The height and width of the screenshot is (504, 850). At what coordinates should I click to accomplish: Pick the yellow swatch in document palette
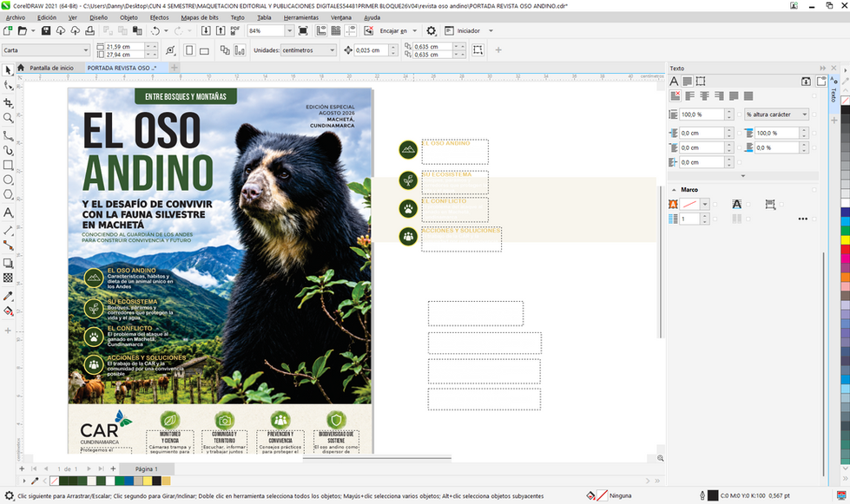pos(148,481)
